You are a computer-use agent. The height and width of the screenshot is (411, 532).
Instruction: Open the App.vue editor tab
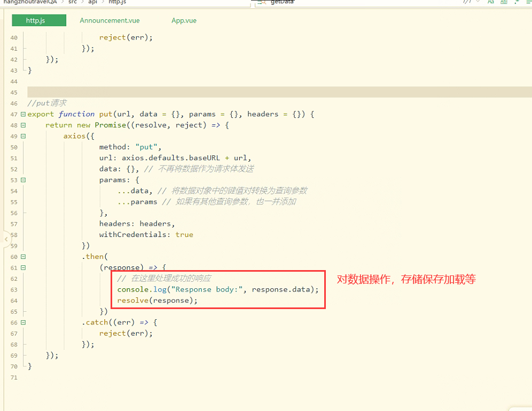(x=184, y=21)
